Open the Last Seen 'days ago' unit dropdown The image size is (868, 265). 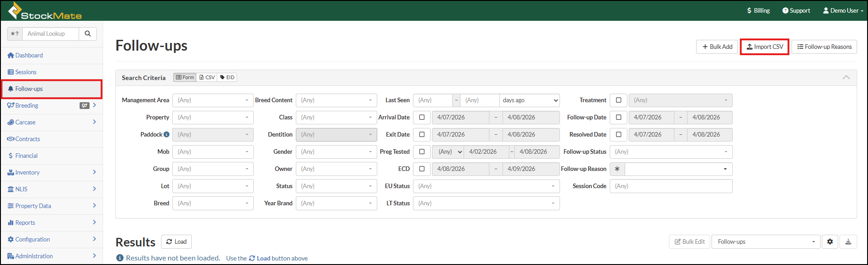pyautogui.click(x=530, y=100)
